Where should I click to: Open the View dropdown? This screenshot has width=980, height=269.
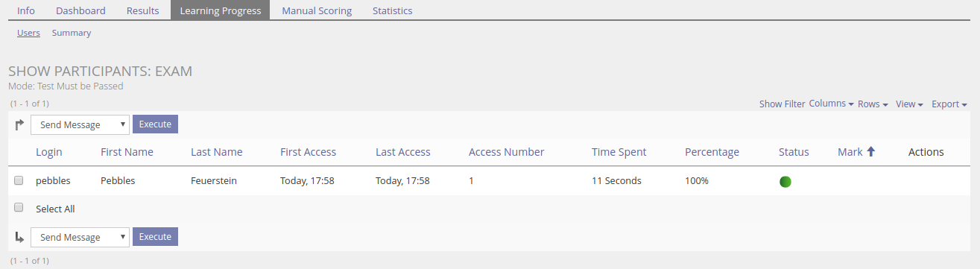[909, 104]
